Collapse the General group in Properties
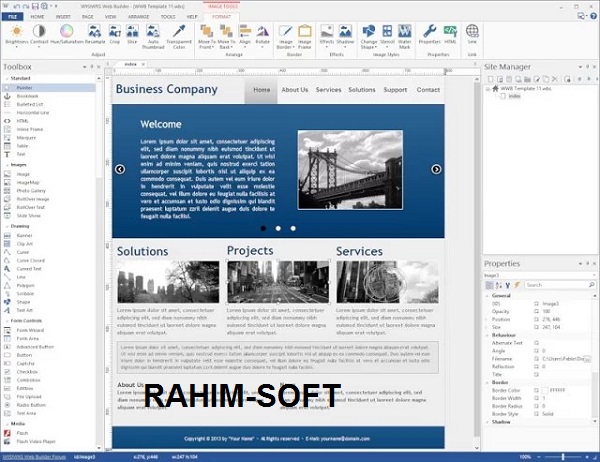This screenshot has width=600, height=462. [488, 296]
